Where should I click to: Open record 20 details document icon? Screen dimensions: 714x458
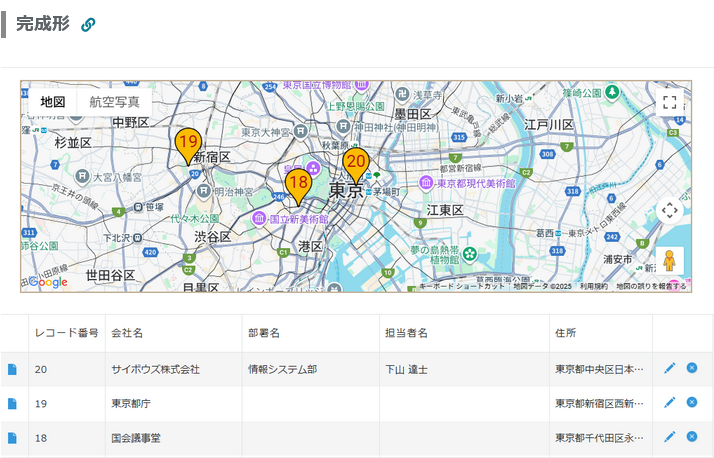coord(12,369)
